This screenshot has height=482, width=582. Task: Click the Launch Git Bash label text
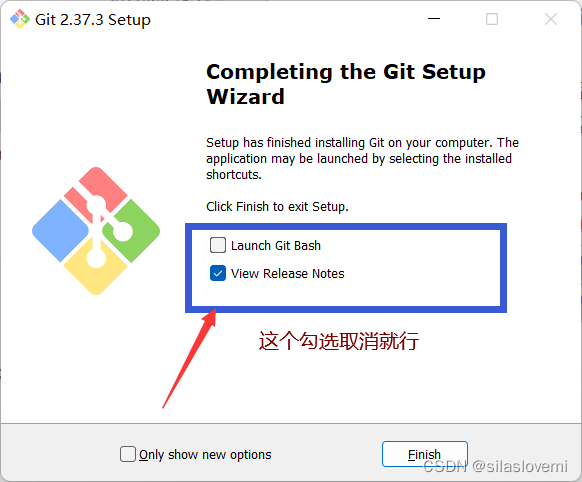276,246
